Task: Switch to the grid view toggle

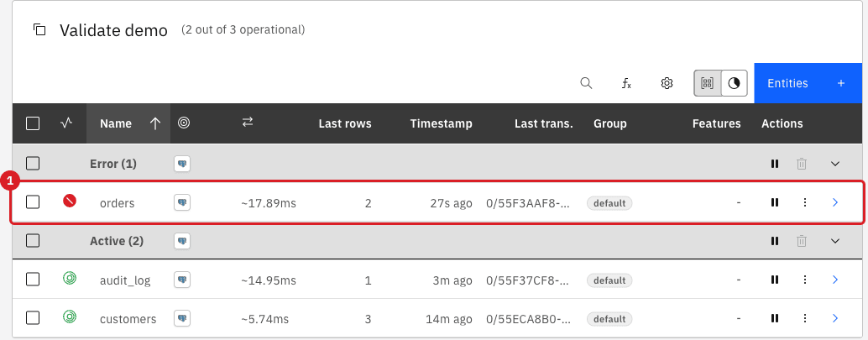Action: (708, 84)
